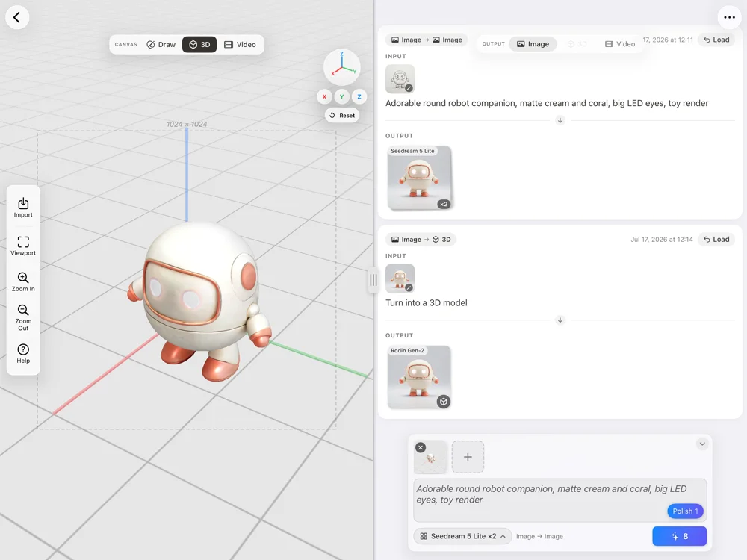
Task: Remove the attached reference image
Action: click(x=420, y=447)
